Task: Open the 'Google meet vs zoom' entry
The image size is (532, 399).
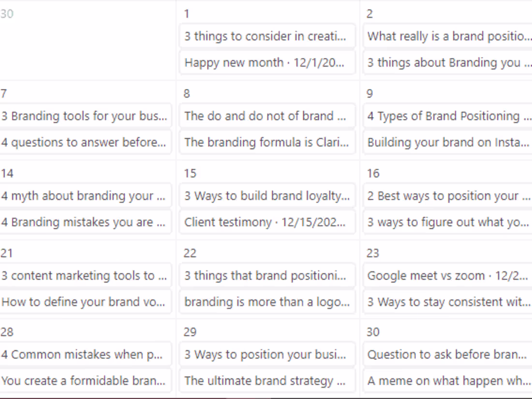Action: pyautogui.click(x=448, y=276)
